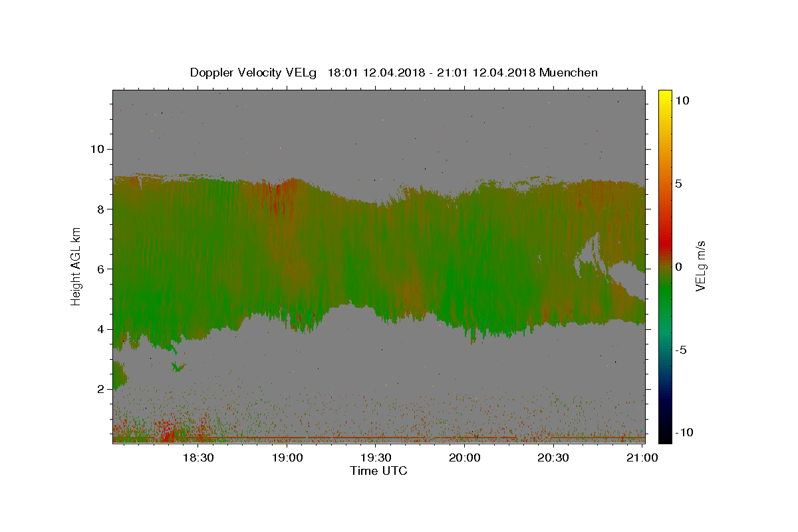Click the end time "21:01 12.04.2018" in the title
The image size is (798, 532).
487,72
